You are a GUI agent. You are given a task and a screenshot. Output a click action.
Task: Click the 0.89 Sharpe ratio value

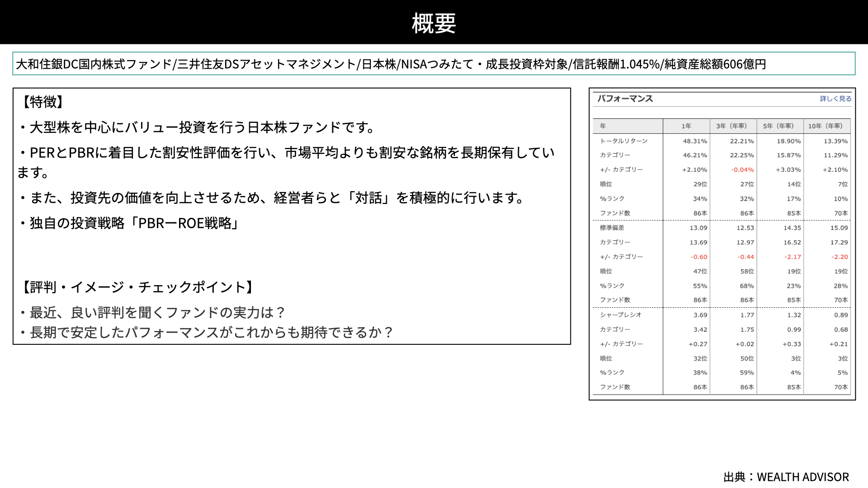tap(841, 315)
